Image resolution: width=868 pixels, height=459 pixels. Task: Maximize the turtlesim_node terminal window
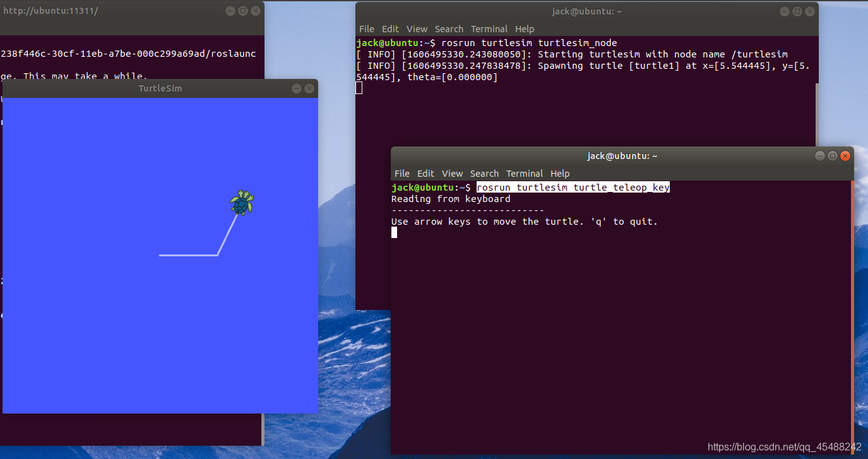pyautogui.click(x=797, y=11)
